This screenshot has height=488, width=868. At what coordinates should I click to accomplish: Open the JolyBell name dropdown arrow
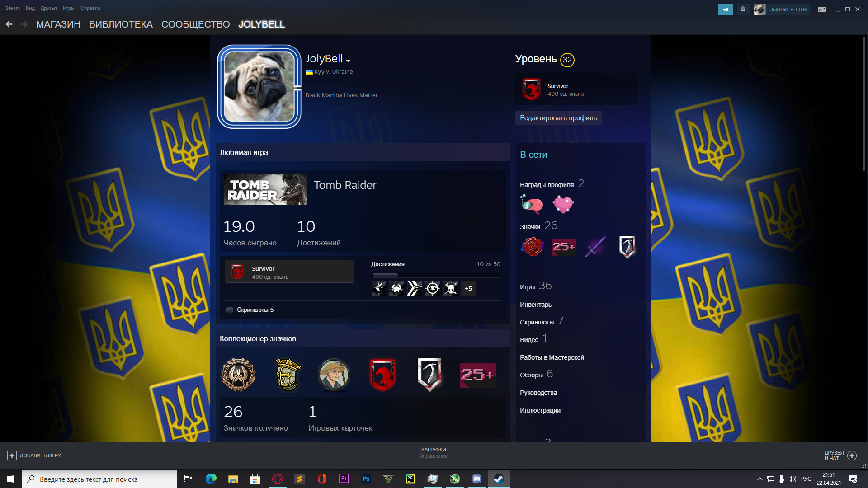coord(348,61)
